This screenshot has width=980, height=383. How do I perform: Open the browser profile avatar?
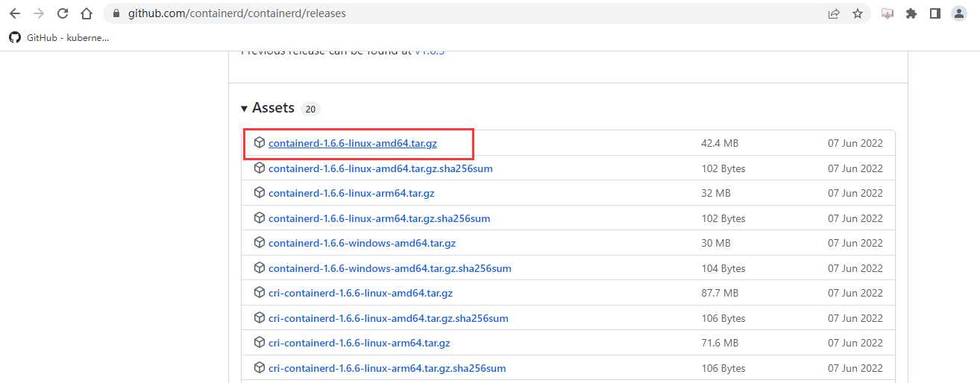click(x=959, y=13)
